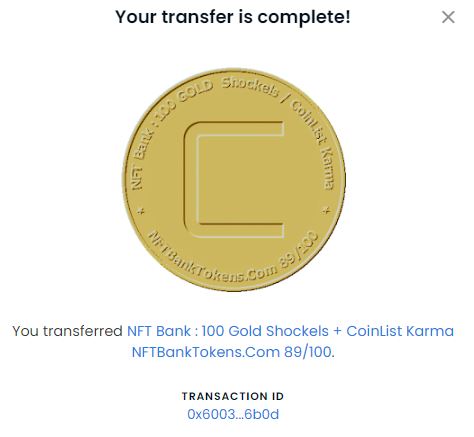Click the C logo at coin center
The image size is (474, 437).
233,180
